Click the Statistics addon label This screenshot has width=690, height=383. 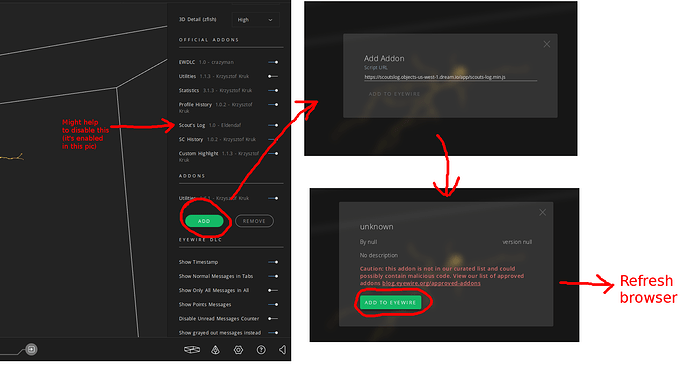189,90
